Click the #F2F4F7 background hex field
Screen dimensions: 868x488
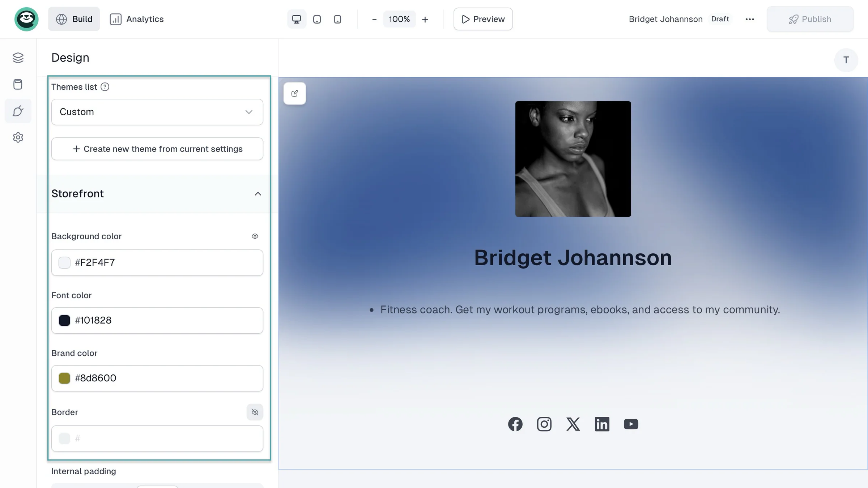pos(157,262)
